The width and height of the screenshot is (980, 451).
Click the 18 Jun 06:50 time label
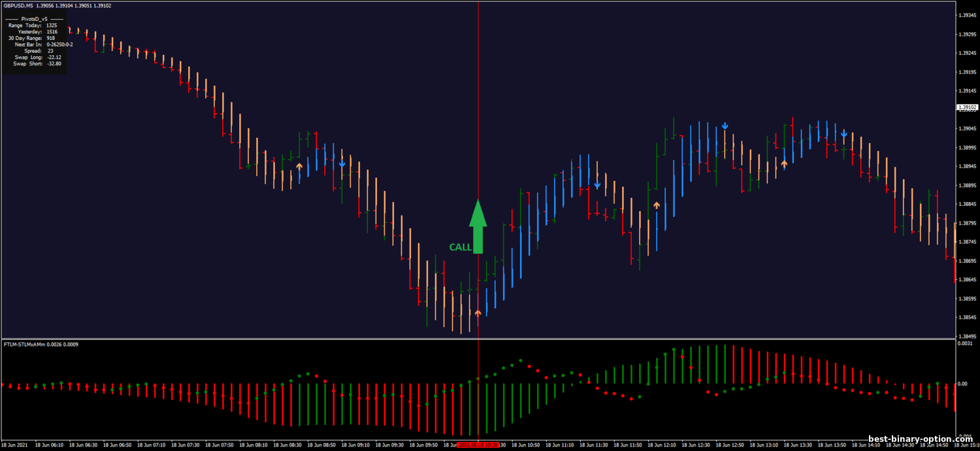pyautogui.click(x=117, y=444)
